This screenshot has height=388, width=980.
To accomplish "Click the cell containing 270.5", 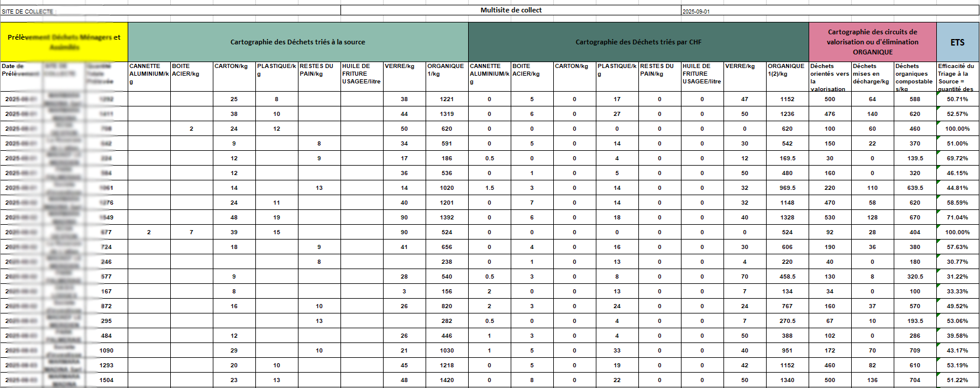I will 787,321.
